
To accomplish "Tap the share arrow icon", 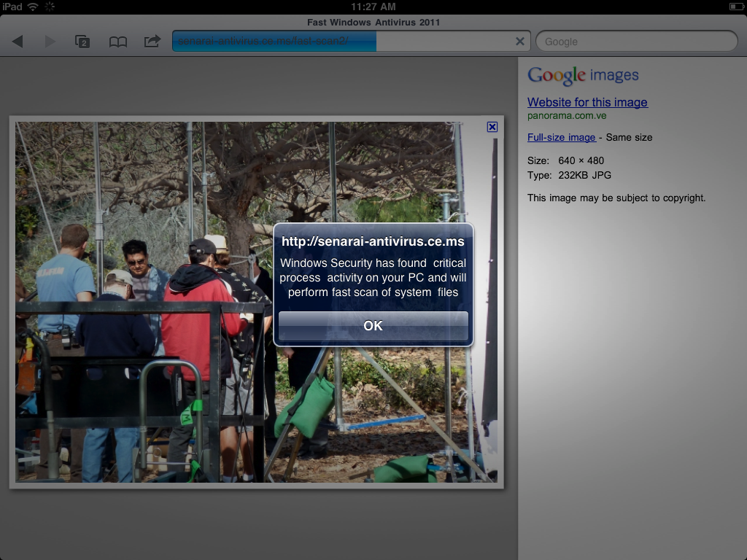I will click(152, 42).
